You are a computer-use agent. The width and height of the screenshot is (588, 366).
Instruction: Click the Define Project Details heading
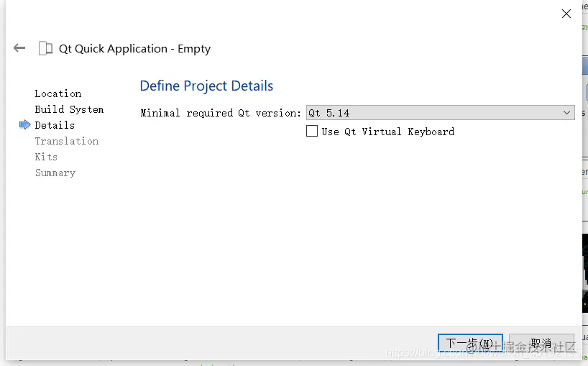click(x=206, y=86)
